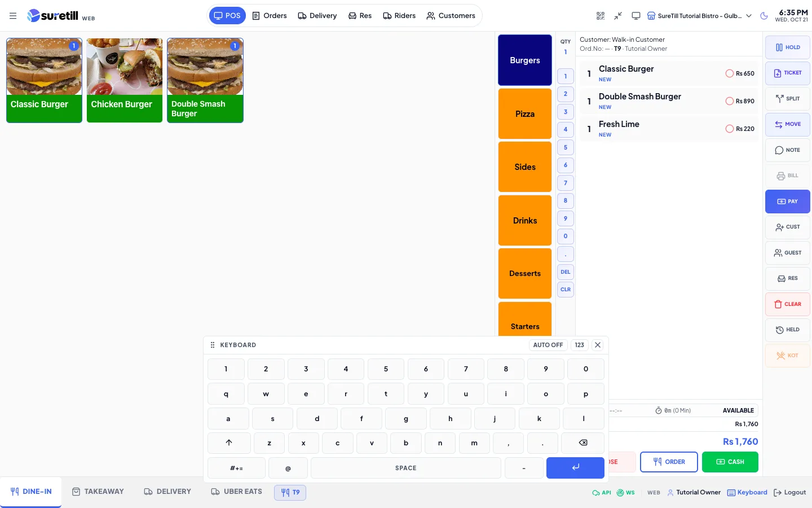Open the hamburger menu
Viewport: 812px width, 508px height.
(13, 16)
